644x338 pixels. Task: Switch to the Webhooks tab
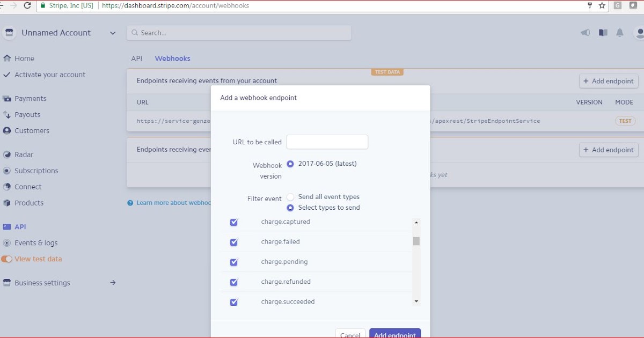click(x=172, y=58)
